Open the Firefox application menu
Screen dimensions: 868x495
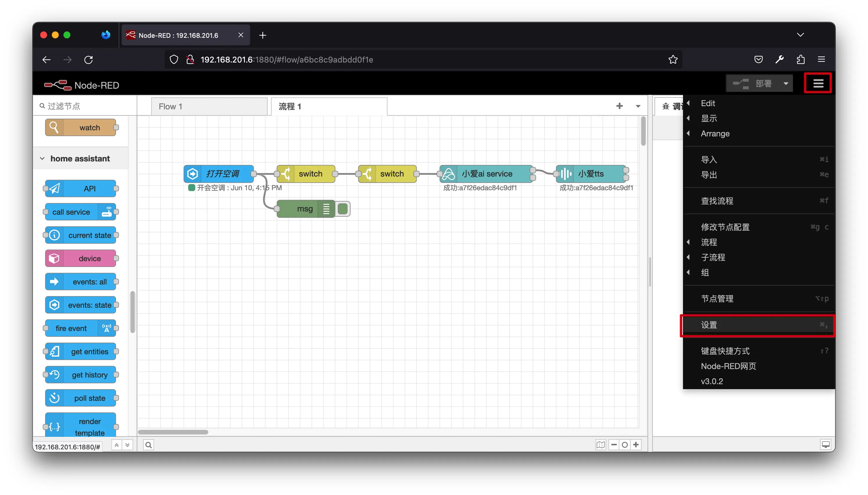(x=821, y=60)
